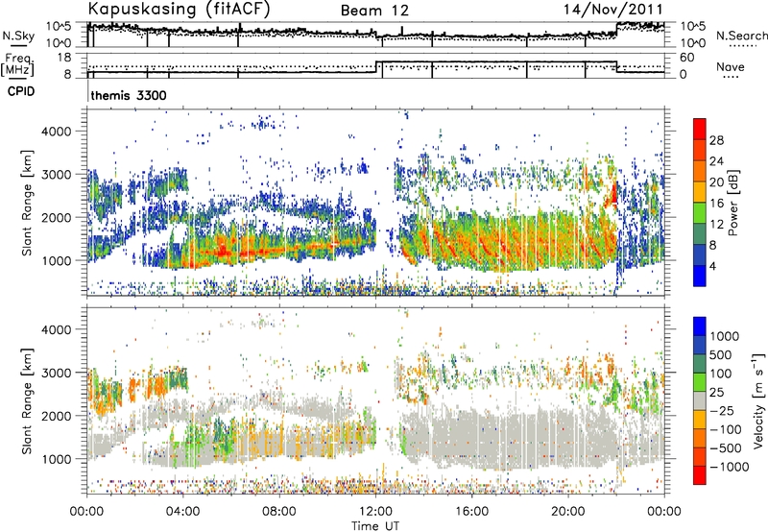The image size is (768, 532).
Task: Click the 'N.Search' legend label
Action: pos(741,36)
